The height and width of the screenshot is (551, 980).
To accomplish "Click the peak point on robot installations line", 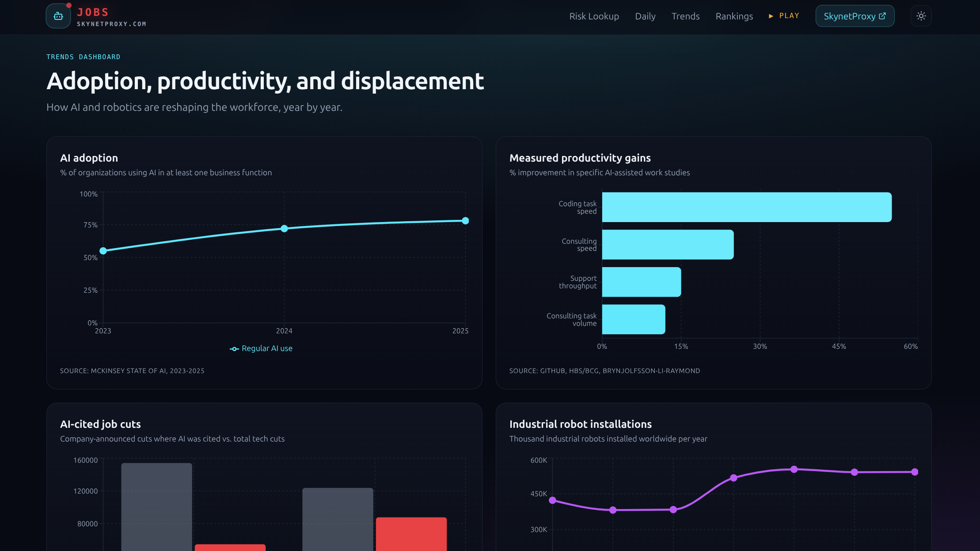I will (x=794, y=469).
